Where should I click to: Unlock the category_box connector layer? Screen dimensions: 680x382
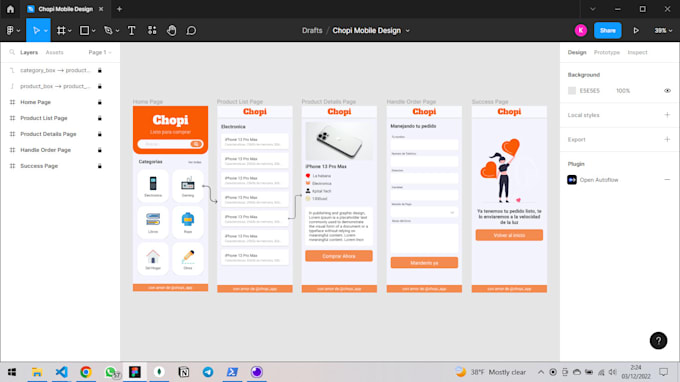[x=100, y=70]
